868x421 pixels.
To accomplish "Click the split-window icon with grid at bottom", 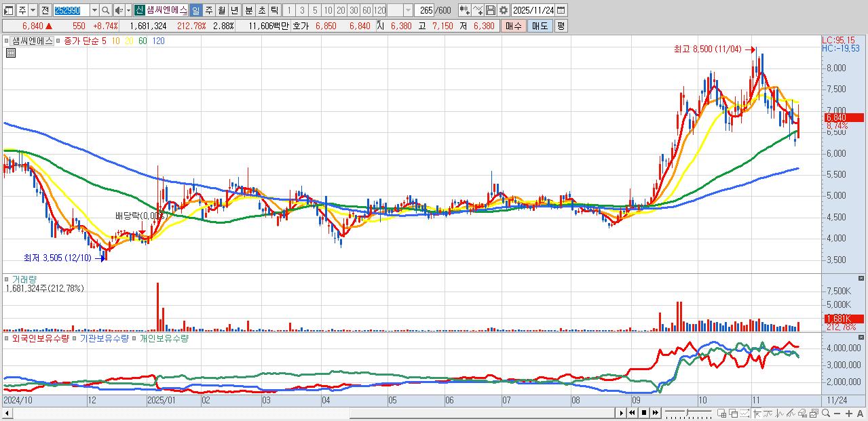I will 722,413.
